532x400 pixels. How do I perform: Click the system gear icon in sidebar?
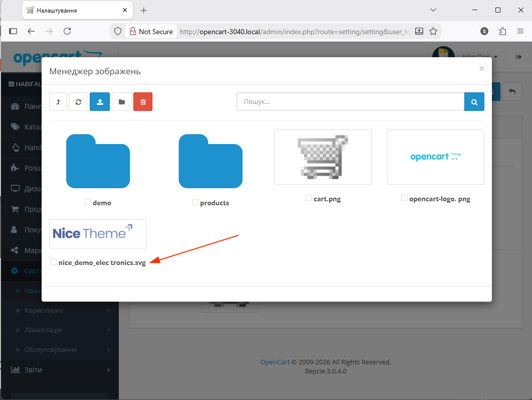pos(14,271)
